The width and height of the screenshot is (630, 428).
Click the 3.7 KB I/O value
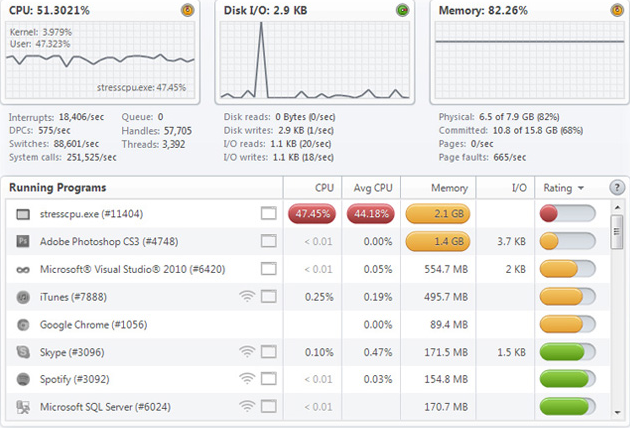click(511, 242)
